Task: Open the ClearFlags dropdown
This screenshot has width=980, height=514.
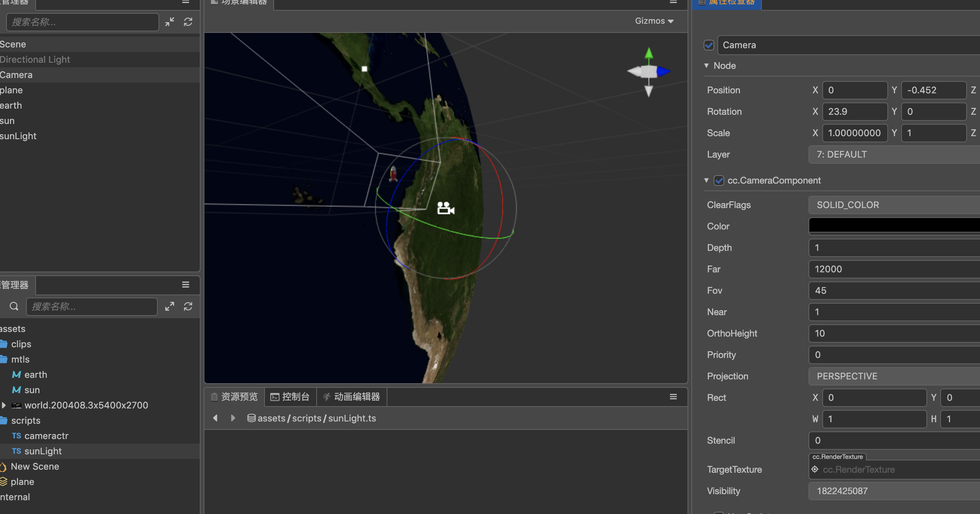Action: [894, 205]
